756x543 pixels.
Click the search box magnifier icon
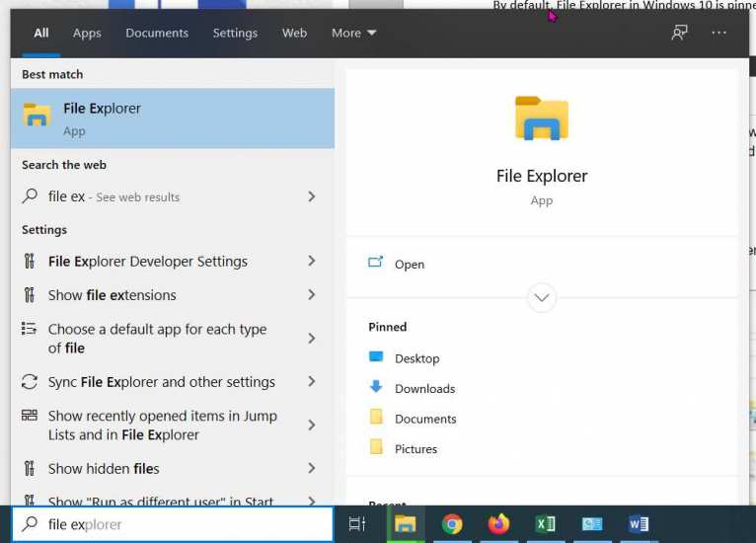(x=30, y=523)
